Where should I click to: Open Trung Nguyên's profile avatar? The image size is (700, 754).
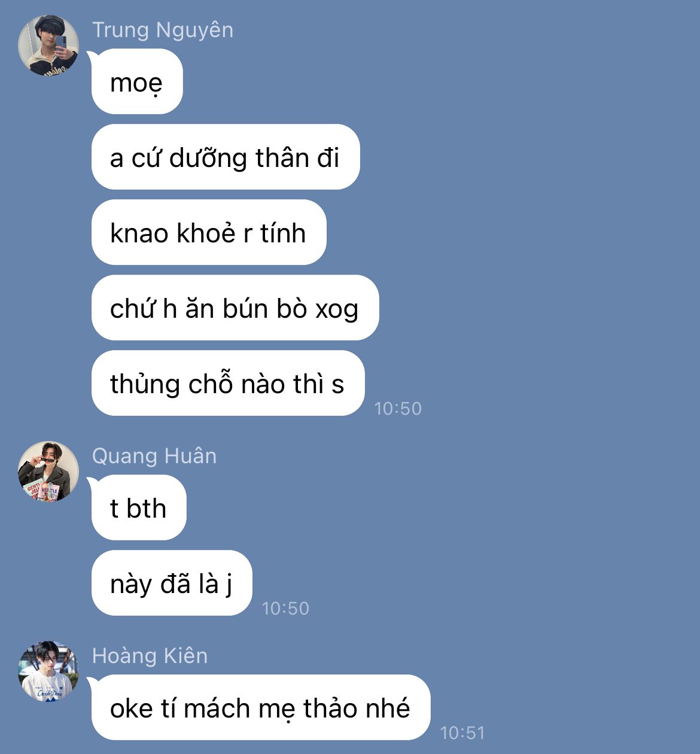(x=48, y=45)
